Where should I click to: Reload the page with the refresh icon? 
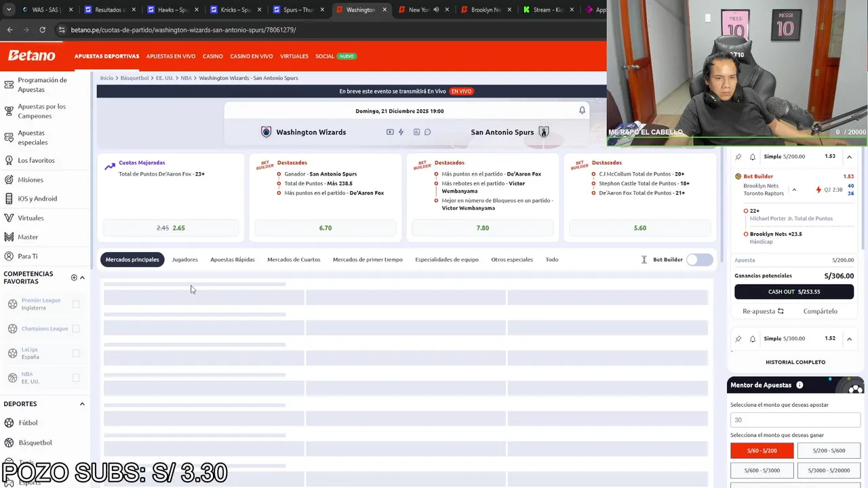click(x=42, y=30)
